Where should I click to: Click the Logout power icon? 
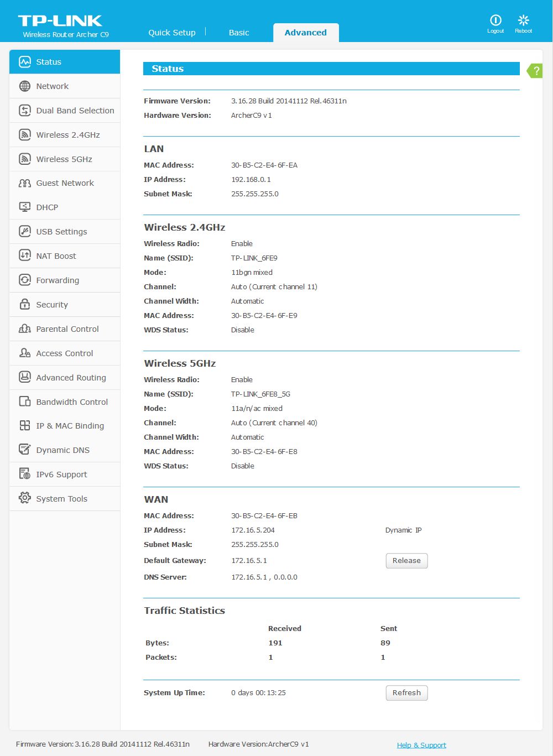tap(495, 20)
